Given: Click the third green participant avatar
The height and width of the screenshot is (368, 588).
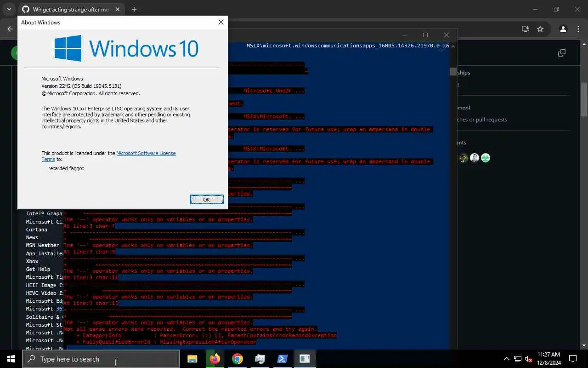Looking at the screenshot, I should 486,158.
